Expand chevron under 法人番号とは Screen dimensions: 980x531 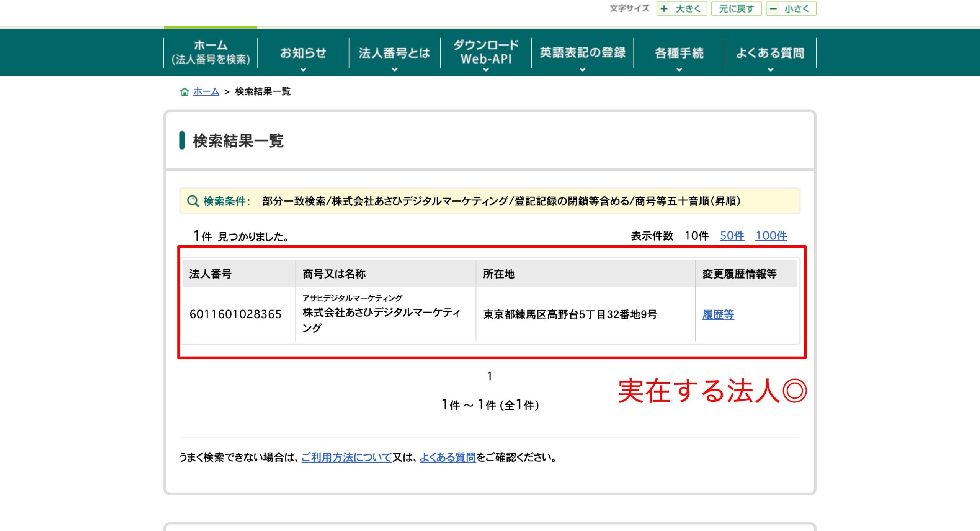coord(395,70)
